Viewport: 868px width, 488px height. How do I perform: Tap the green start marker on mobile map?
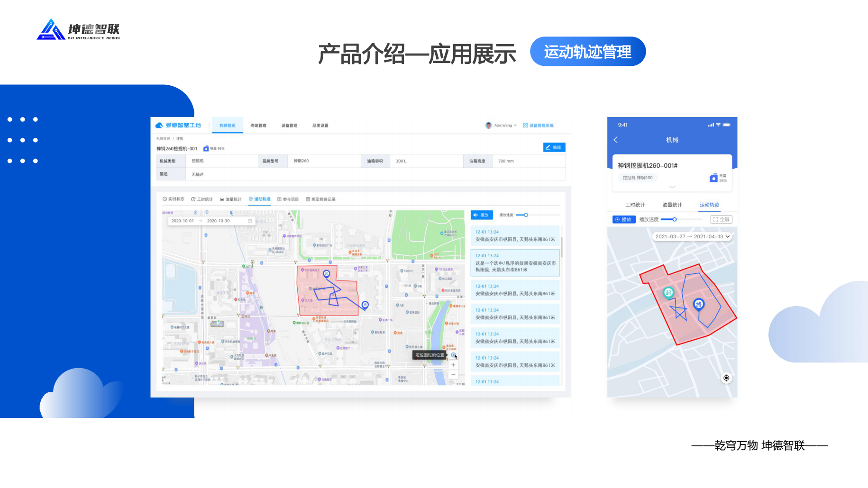(668, 292)
